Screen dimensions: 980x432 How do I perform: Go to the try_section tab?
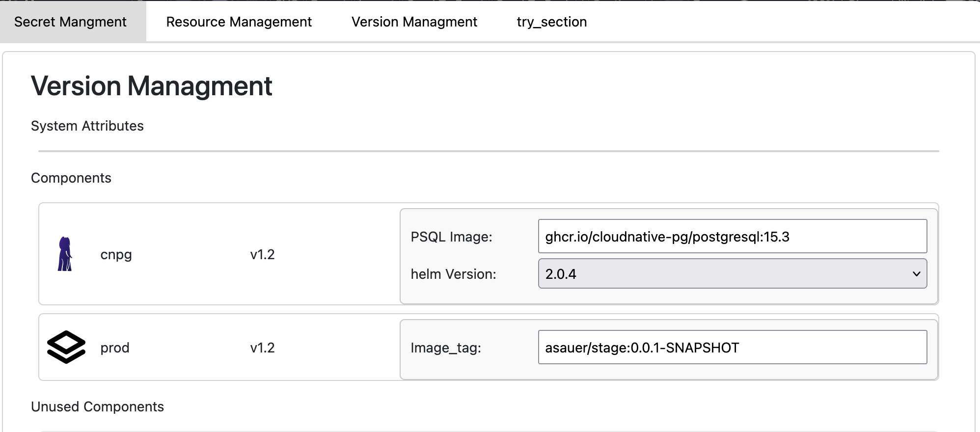[551, 22]
